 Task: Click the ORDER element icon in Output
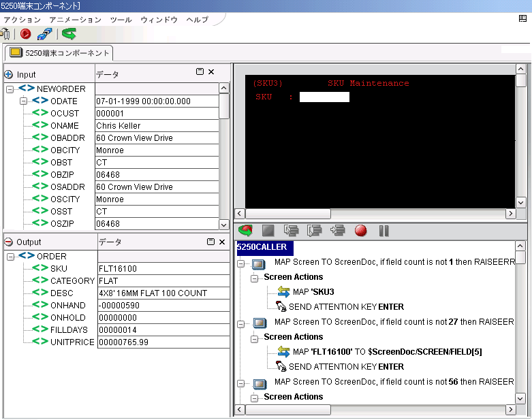[x=27, y=255]
